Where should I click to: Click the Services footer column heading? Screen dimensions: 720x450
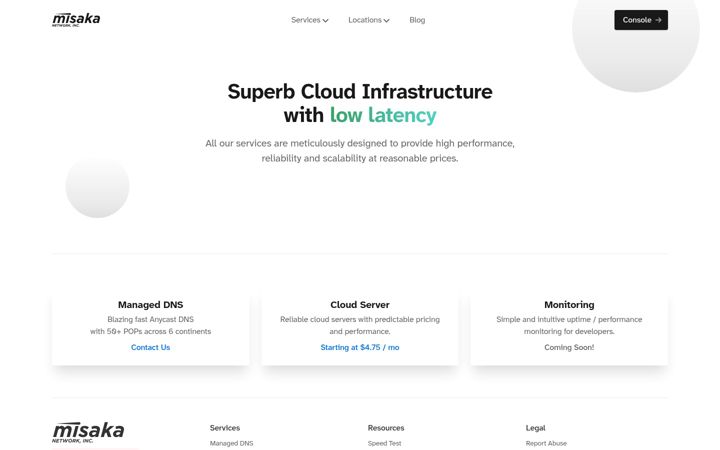point(225,428)
